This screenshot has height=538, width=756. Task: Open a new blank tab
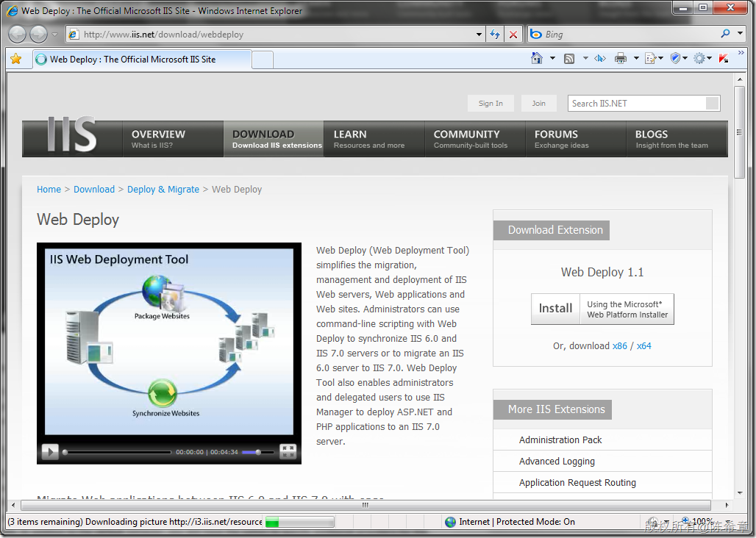[x=263, y=60]
